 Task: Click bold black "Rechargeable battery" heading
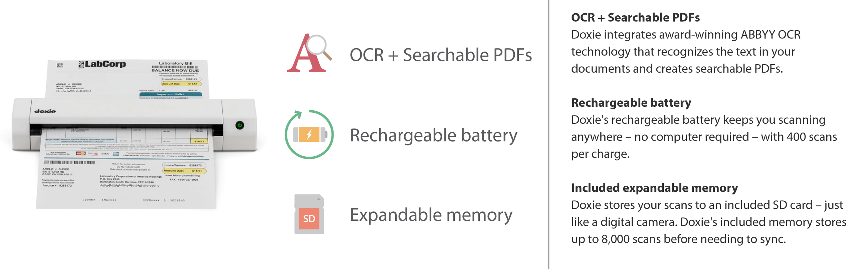pos(631,103)
